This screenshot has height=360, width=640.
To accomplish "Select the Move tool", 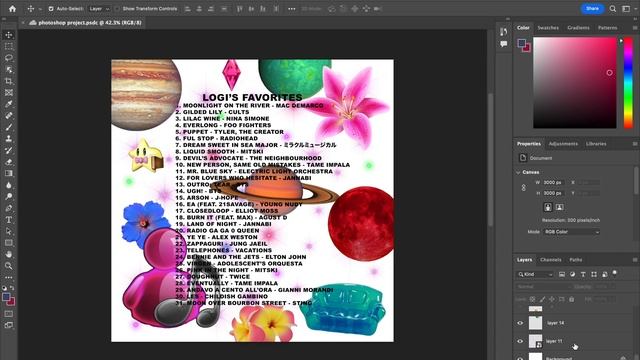I will click(x=9, y=35).
